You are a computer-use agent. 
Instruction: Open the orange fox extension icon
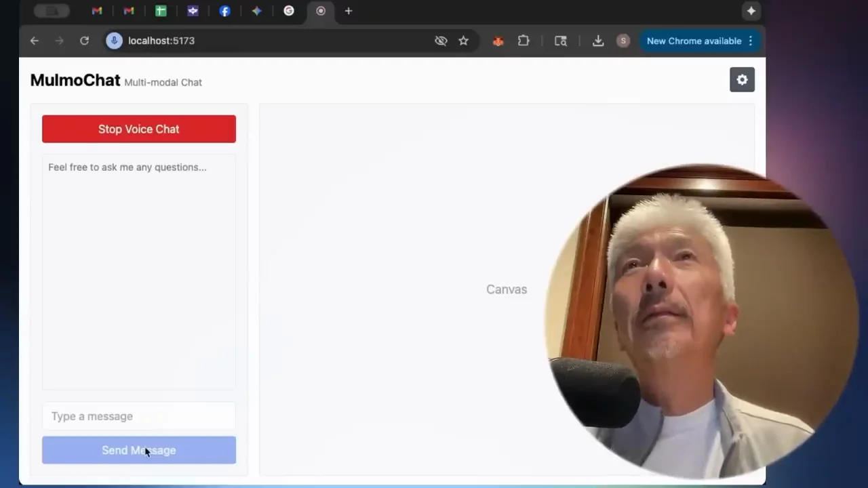[498, 41]
